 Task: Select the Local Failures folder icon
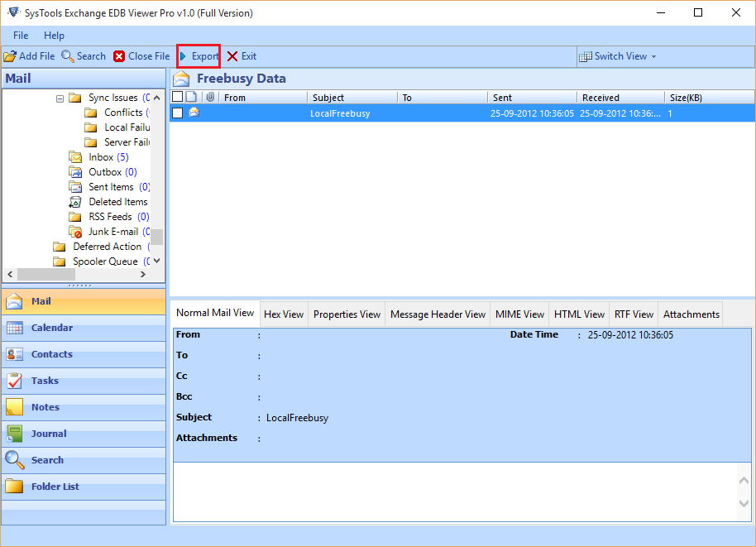(91, 127)
